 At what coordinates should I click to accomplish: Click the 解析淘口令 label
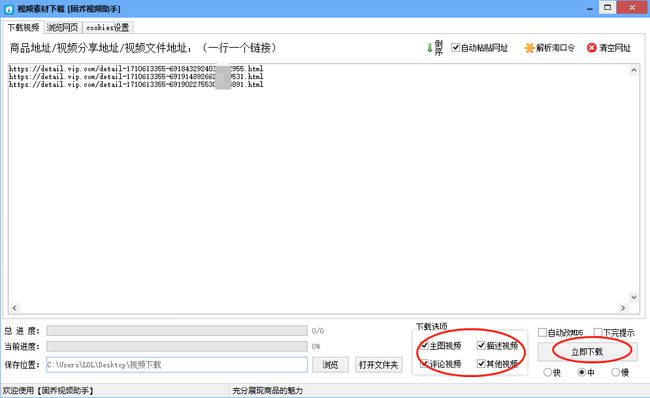555,48
